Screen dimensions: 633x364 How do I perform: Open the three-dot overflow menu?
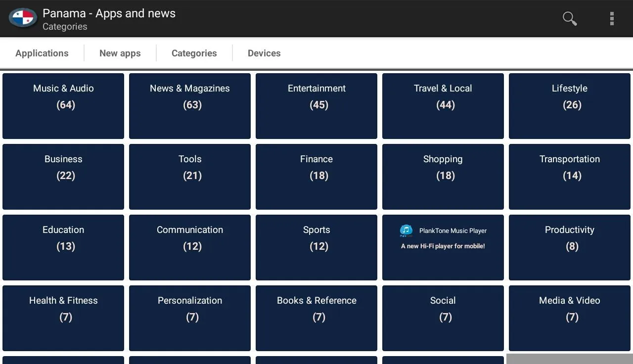click(612, 18)
